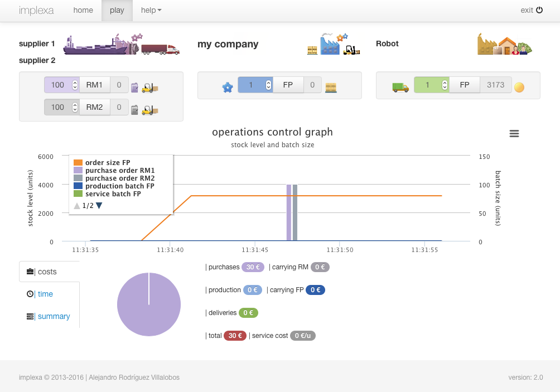Click the gold coin icon next to 3173
Image resolution: width=560 pixels, height=392 pixels.
(519, 88)
